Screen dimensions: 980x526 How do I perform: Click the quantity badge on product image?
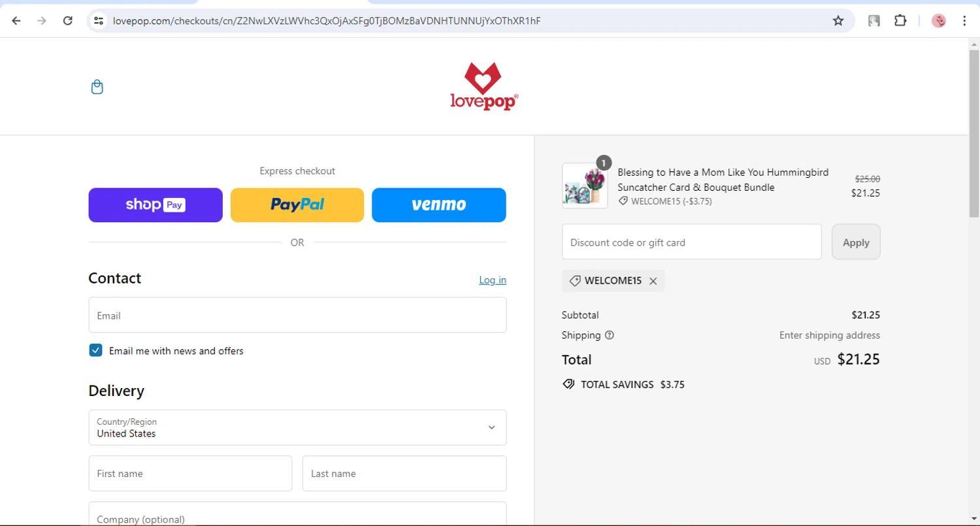(604, 163)
